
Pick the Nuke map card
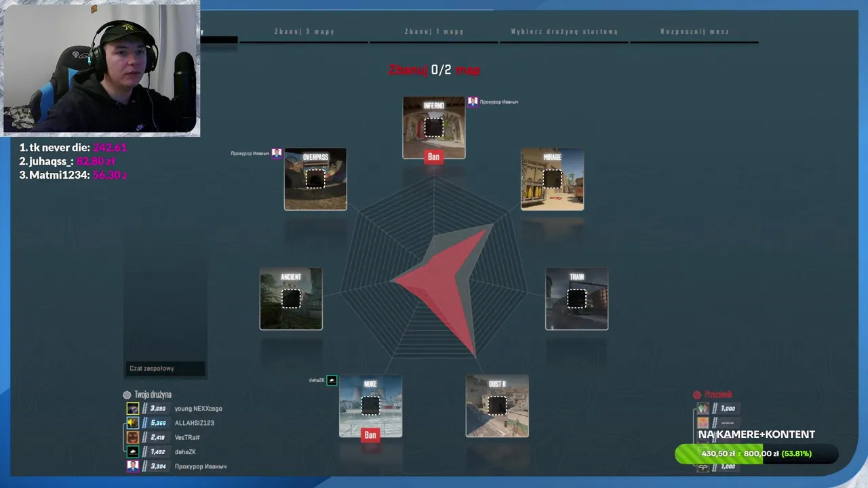click(370, 406)
